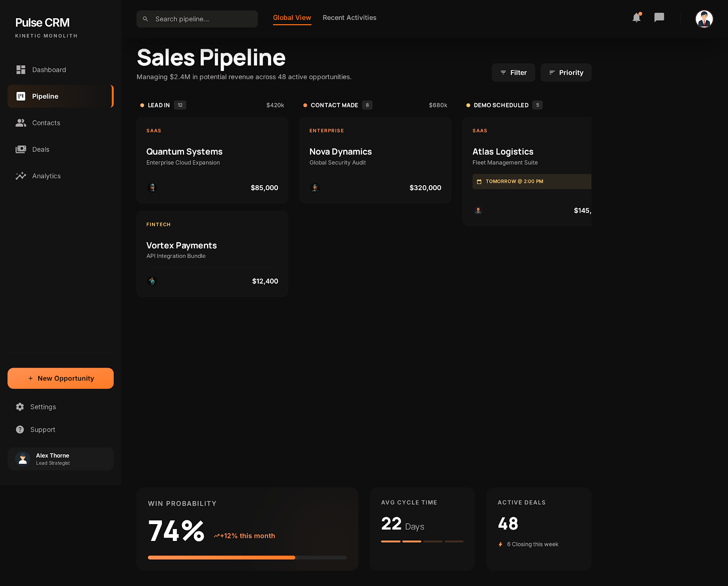The image size is (728, 586).
Task: Open the Filter dropdown
Action: [513, 72]
